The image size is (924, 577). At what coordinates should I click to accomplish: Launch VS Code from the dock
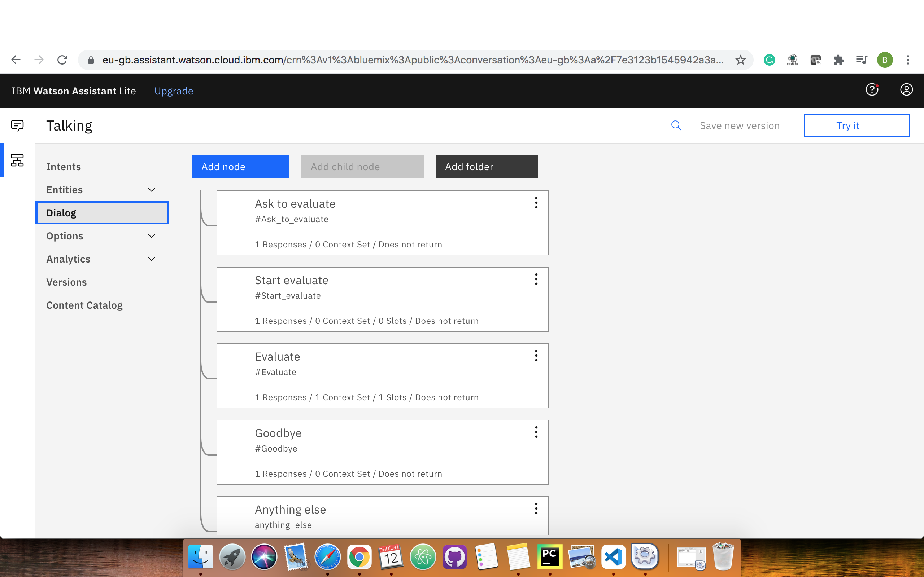pyautogui.click(x=613, y=557)
